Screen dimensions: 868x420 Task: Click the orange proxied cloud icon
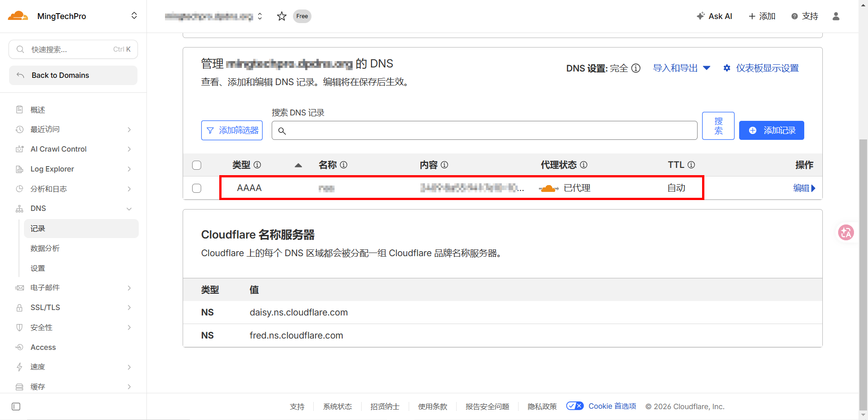[x=549, y=188]
